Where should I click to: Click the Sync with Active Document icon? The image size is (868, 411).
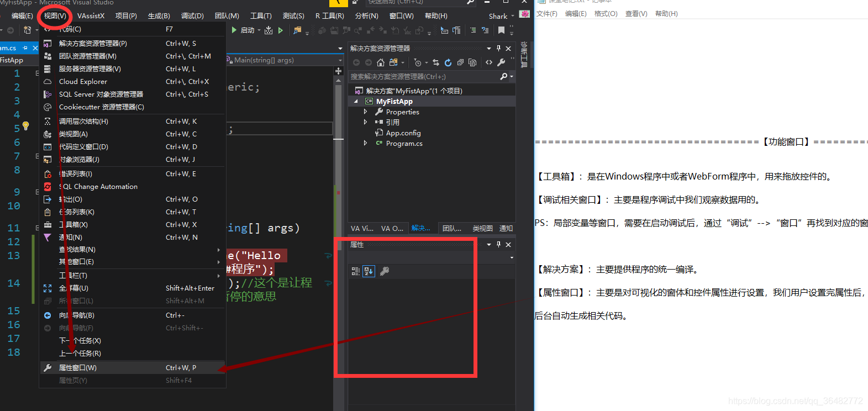(x=436, y=62)
